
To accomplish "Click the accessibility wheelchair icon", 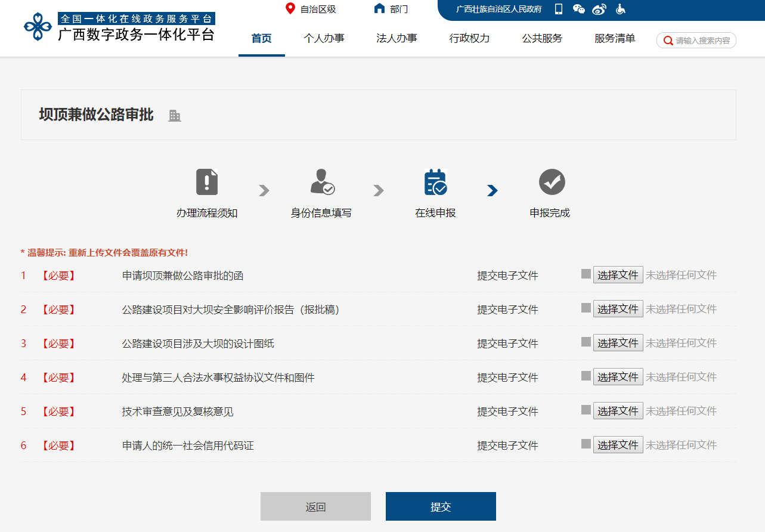I will coord(620,9).
